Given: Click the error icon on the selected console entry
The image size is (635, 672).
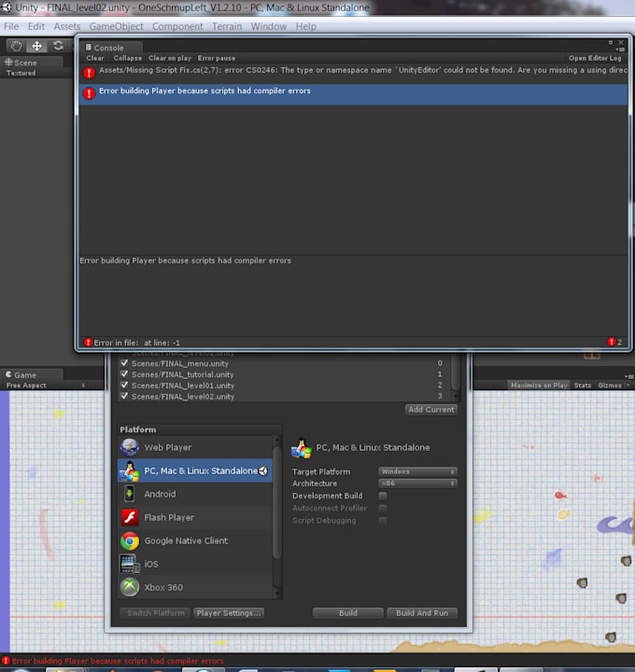Looking at the screenshot, I should pyautogui.click(x=89, y=93).
